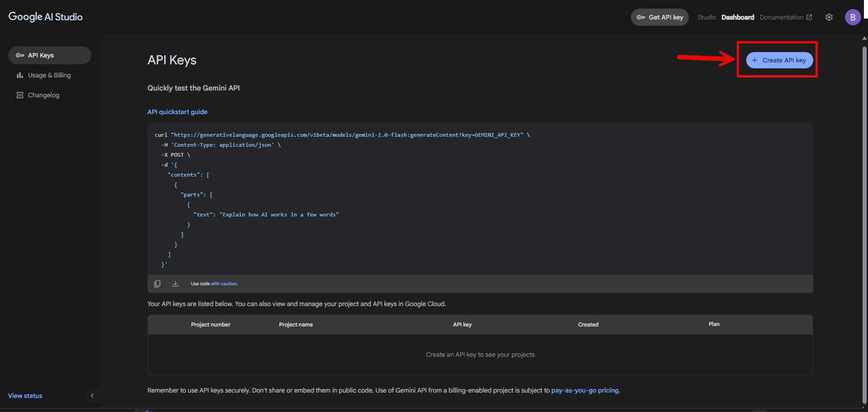Download the curl code snippet
Image resolution: width=868 pixels, height=412 pixels.
pyautogui.click(x=176, y=284)
